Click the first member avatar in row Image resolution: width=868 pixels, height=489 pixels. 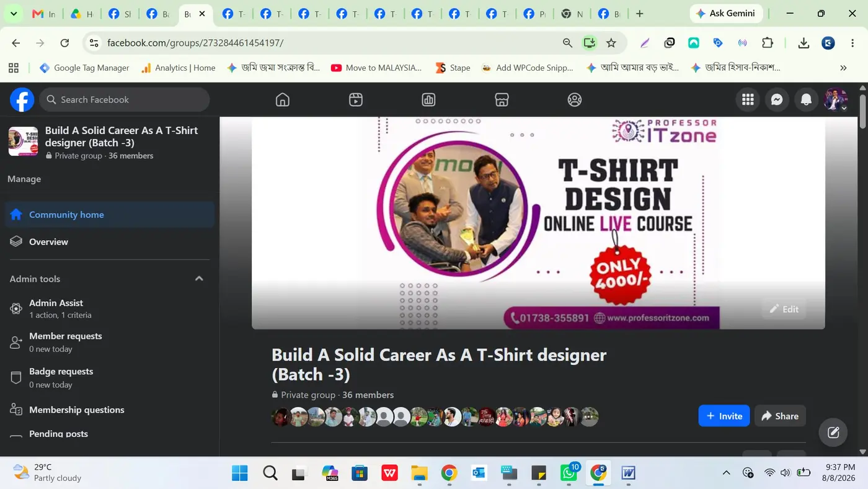(x=281, y=417)
